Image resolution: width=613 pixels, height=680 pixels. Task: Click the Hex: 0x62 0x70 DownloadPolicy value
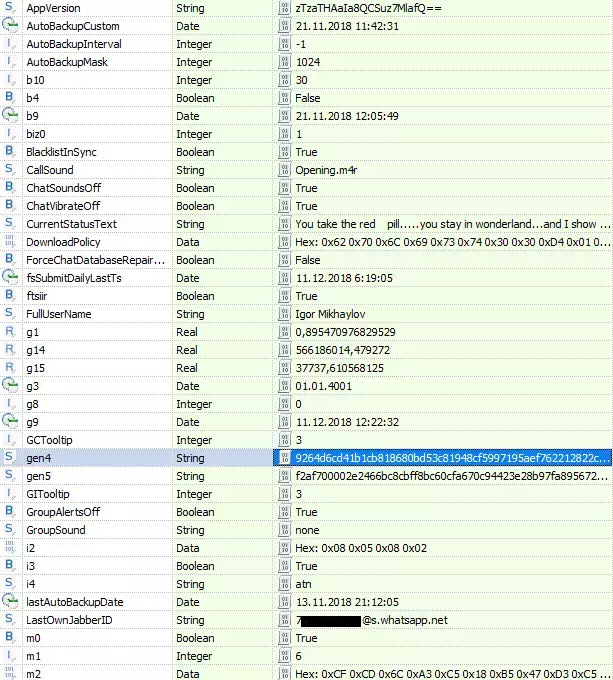click(x=453, y=242)
